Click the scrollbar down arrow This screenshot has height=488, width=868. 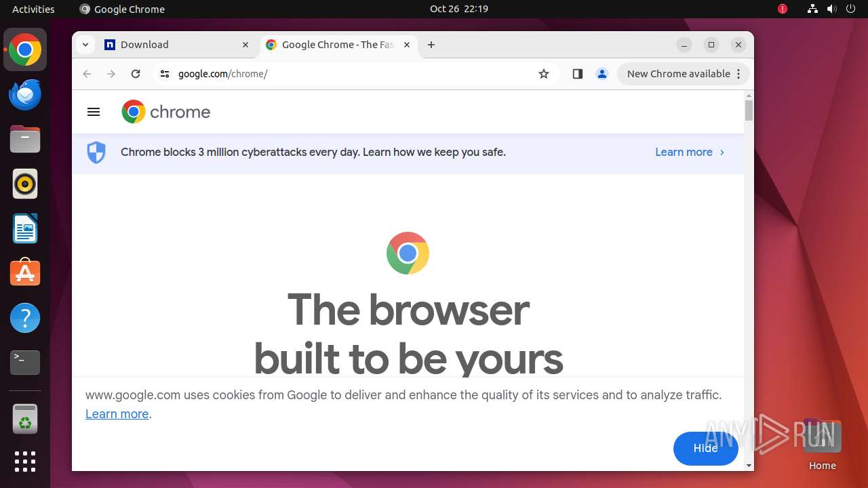coord(749,466)
